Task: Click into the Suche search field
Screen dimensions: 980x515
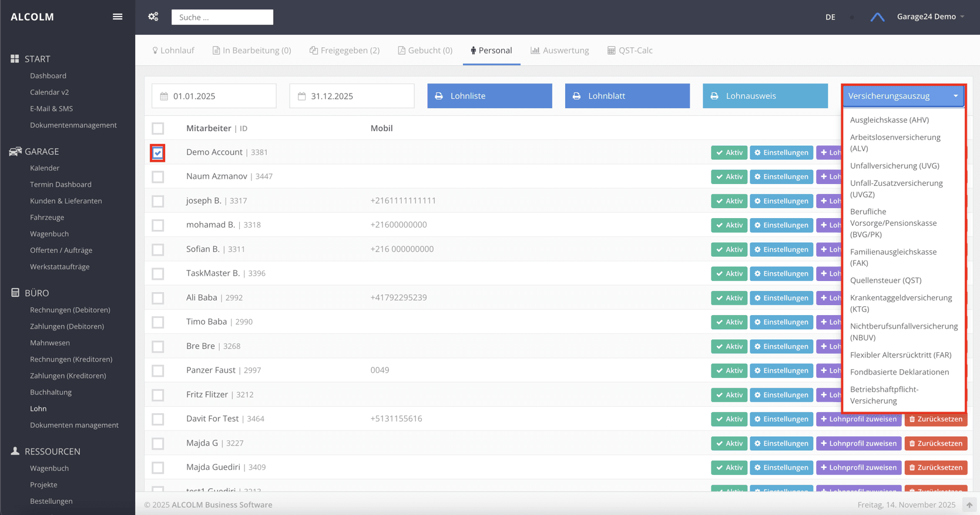Action: pos(222,17)
